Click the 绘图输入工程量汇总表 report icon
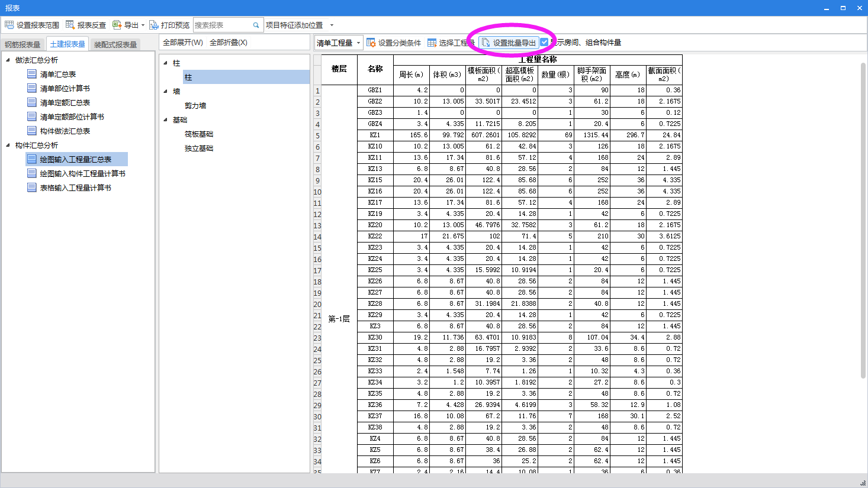This screenshot has width=868, height=488. 32,159
